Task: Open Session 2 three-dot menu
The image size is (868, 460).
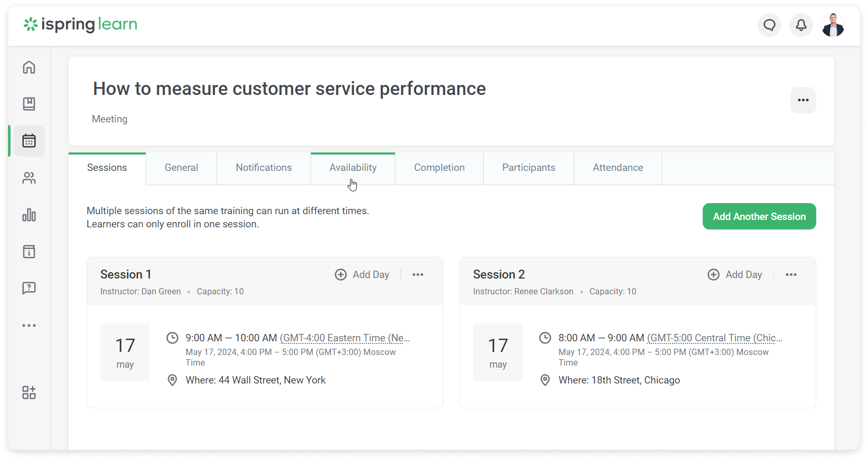Action: [x=790, y=275]
